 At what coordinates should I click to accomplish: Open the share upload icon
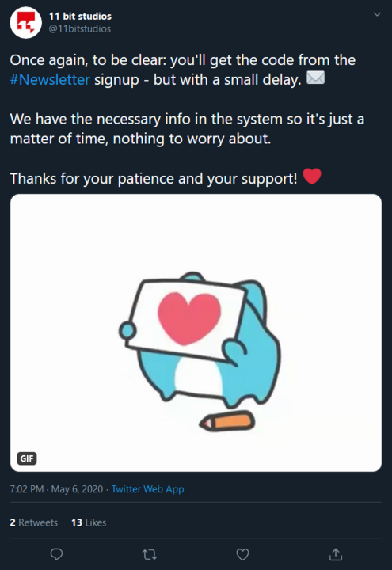pyautogui.click(x=336, y=554)
